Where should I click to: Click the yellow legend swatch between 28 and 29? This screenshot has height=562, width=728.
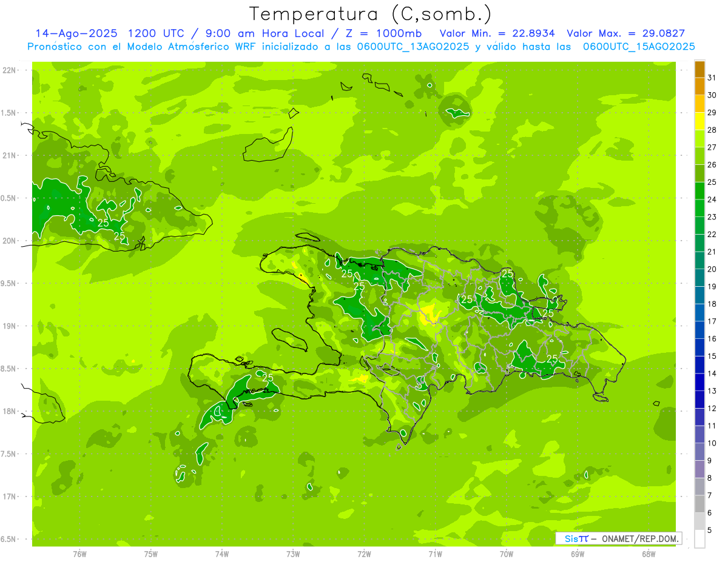coord(699,121)
